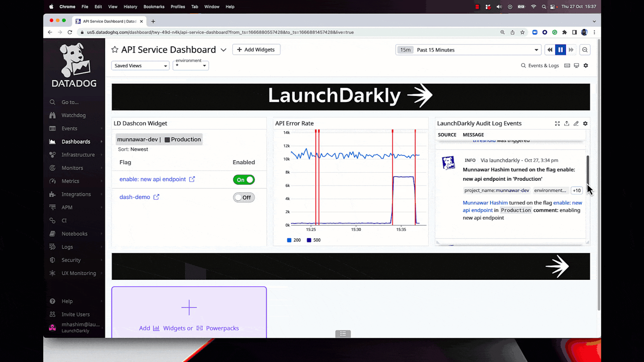Click the APM icon in sidebar

click(52, 208)
